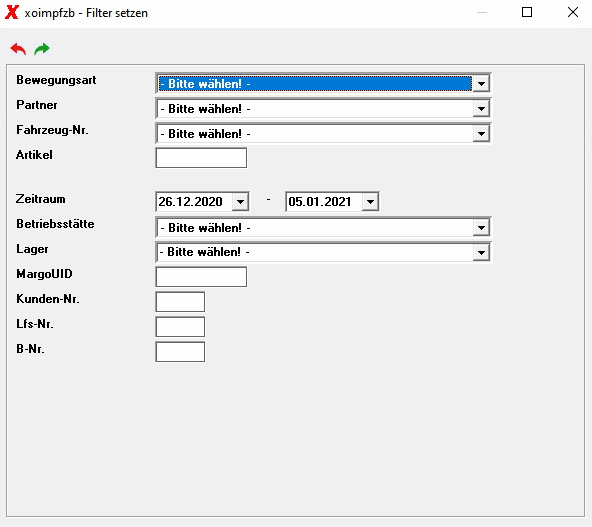Image resolution: width=592 pixels, height=527 pixels.
Task: Open the Bewegungsart dropdown arrow
Action: (x=481, y=83)
